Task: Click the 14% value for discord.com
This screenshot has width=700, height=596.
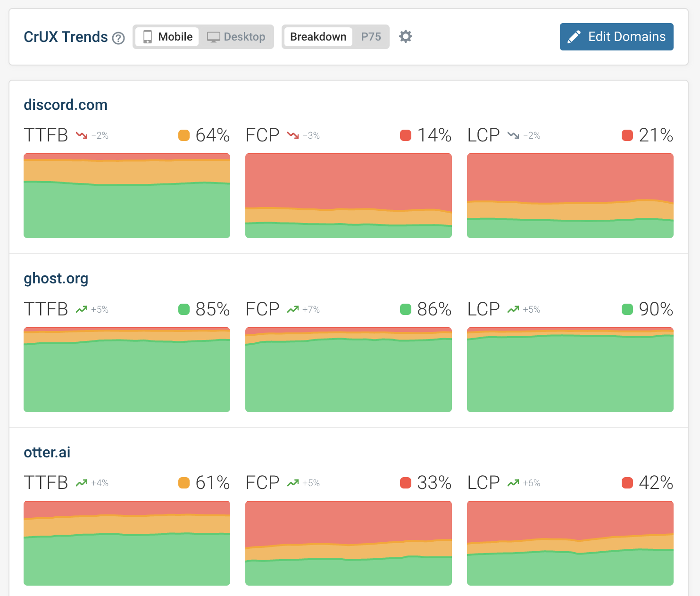Action: (x=434, y=135)
